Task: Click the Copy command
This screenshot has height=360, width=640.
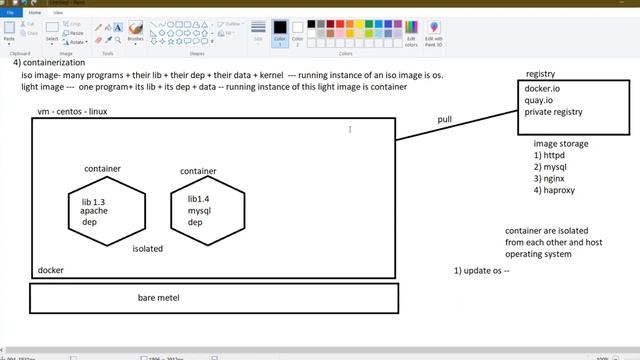Action: [29, 33]
